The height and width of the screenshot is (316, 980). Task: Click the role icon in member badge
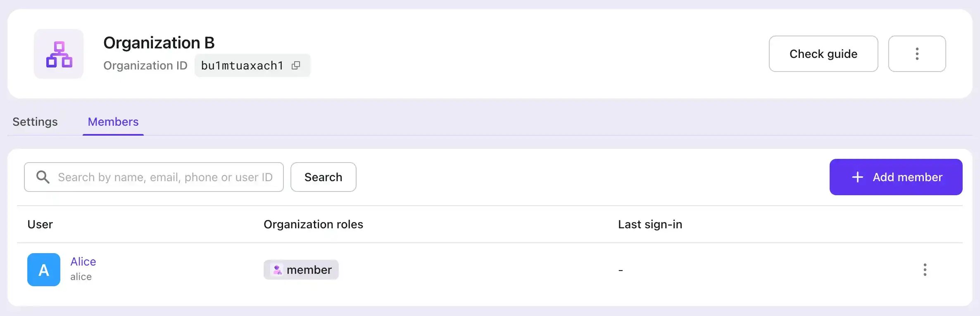277,270
